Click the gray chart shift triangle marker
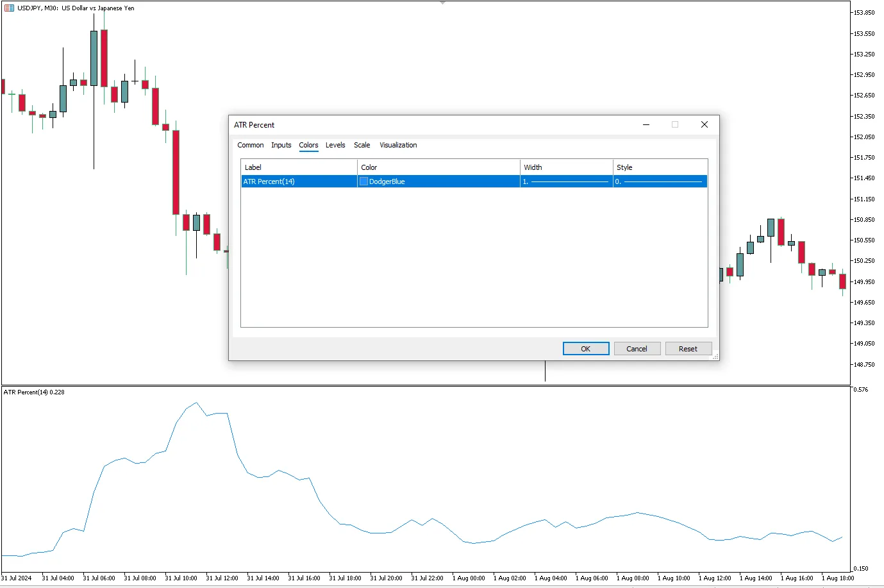884x588 pixels. (x=442, y=3)
